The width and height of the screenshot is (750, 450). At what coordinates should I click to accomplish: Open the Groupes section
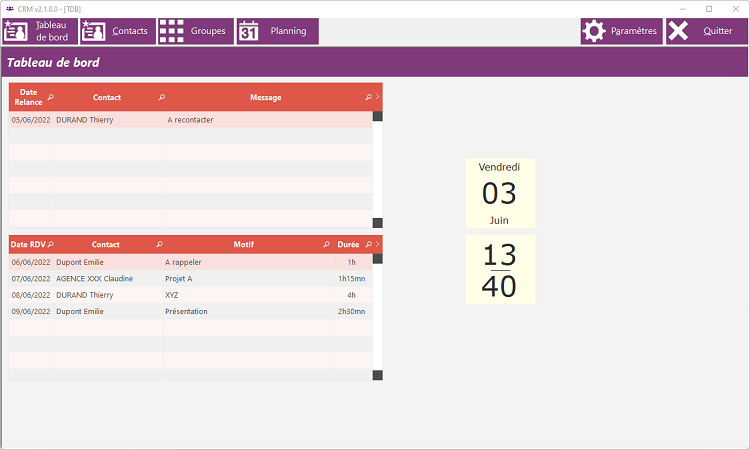pos(196,31)
